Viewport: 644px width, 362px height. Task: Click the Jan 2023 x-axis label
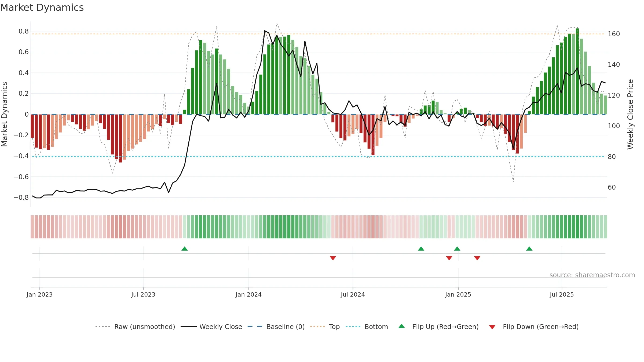40,294
